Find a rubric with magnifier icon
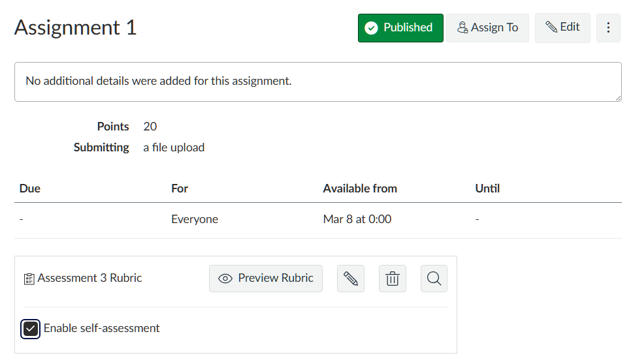 click(434, 278)
